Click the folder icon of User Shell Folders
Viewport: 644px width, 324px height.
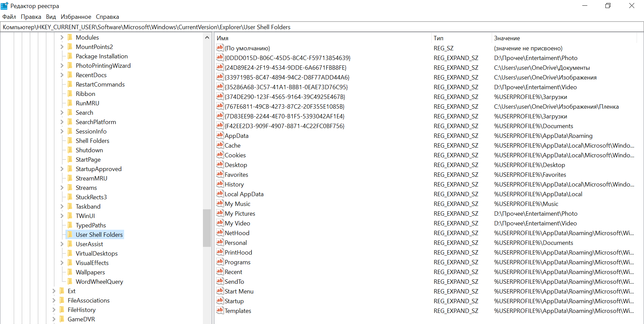tap(70, 234)
